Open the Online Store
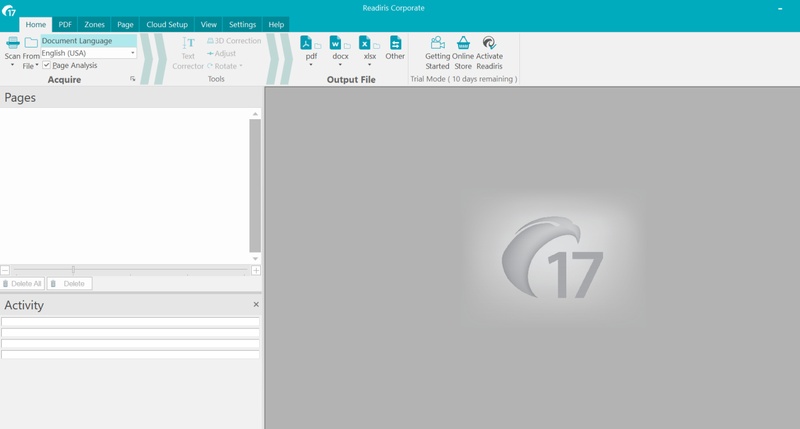800x429 pixels. 463,53
